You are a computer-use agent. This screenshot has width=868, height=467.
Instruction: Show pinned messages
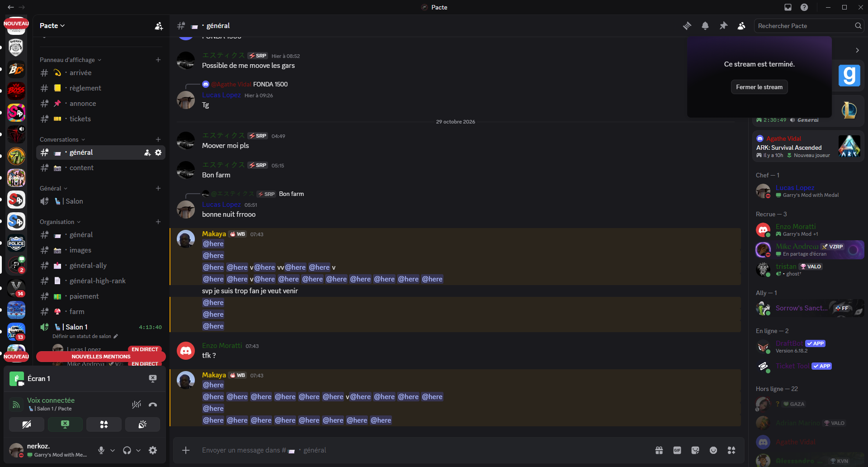coord(723,26)
